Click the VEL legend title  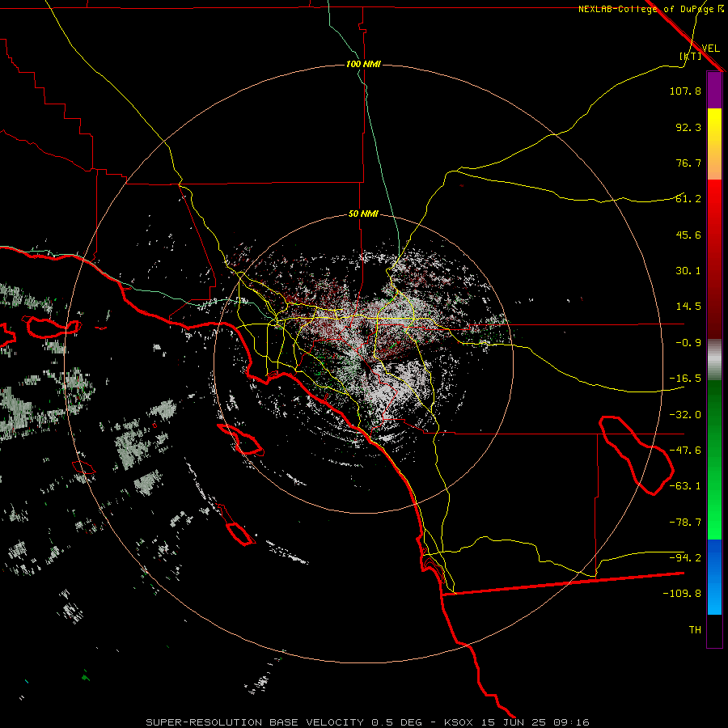pos(710,48)
